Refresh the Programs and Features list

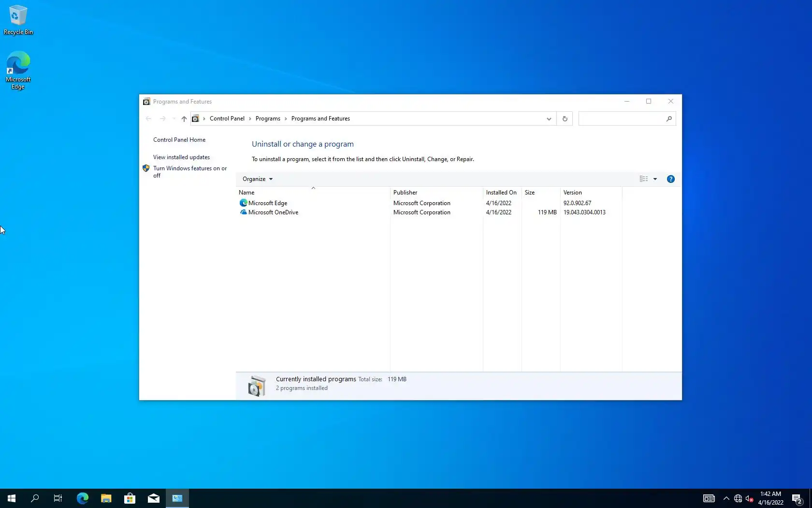click(x=565, y=119)
